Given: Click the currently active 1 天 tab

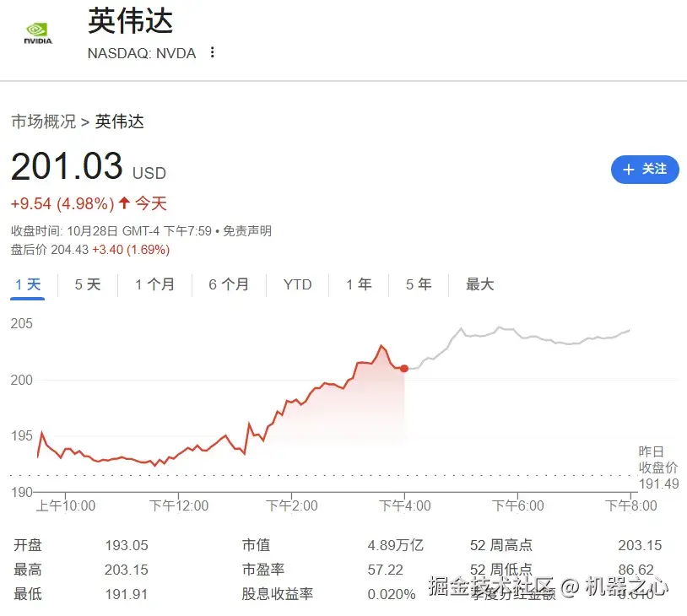Looking at the screenshot, I should tap(28, 284).
